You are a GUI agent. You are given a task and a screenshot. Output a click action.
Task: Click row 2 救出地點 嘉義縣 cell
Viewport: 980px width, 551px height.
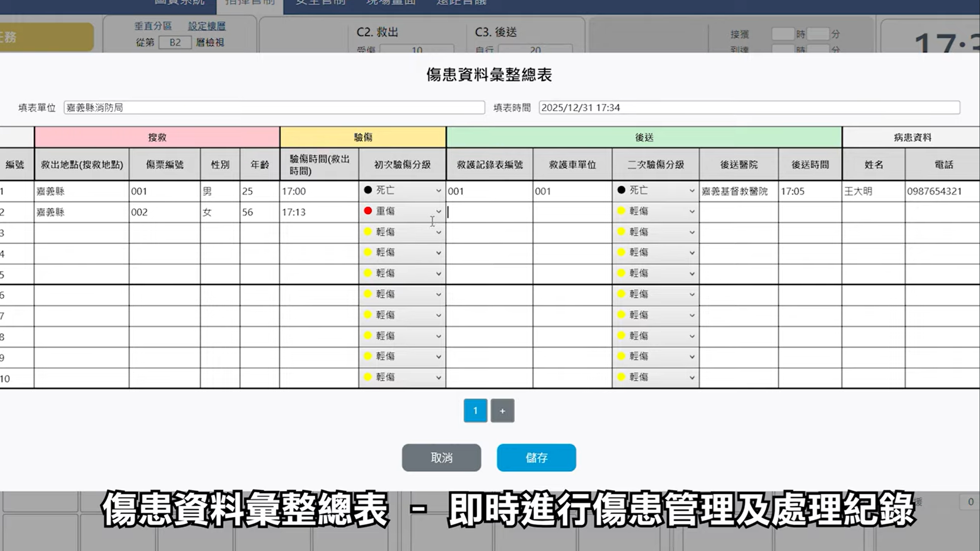pos(82,212)
